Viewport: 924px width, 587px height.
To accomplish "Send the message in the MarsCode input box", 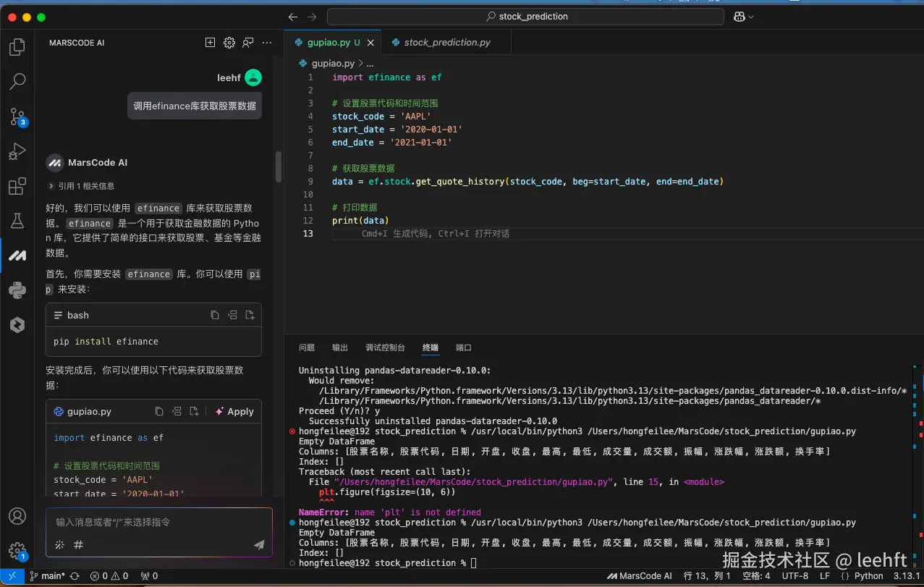I will pos(258,545).
